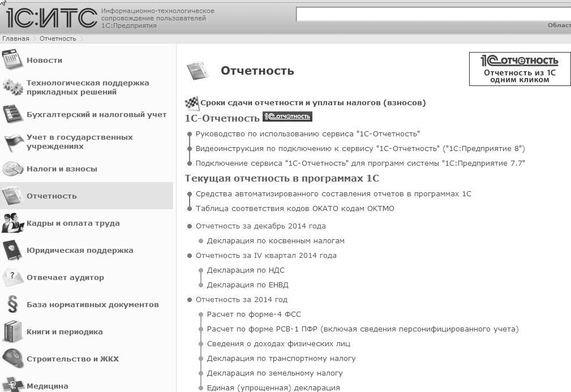
Task: Click the paragraph sign icon for База документов
Action: pos(12,304)
